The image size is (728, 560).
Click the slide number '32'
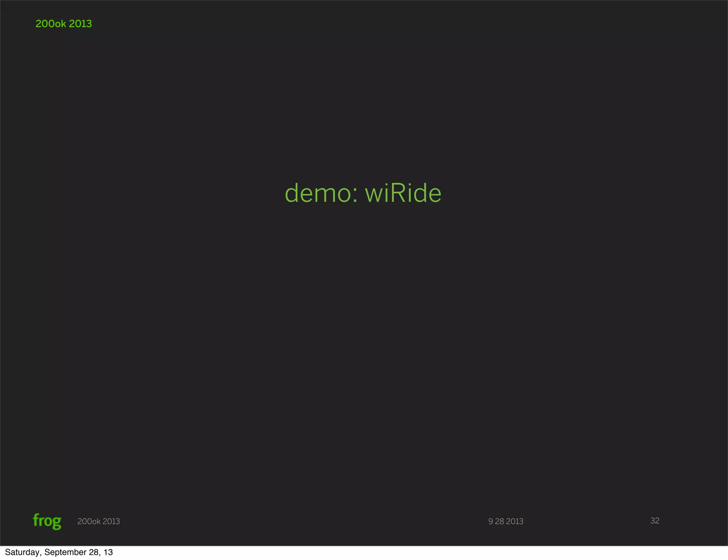coord(655,521)
